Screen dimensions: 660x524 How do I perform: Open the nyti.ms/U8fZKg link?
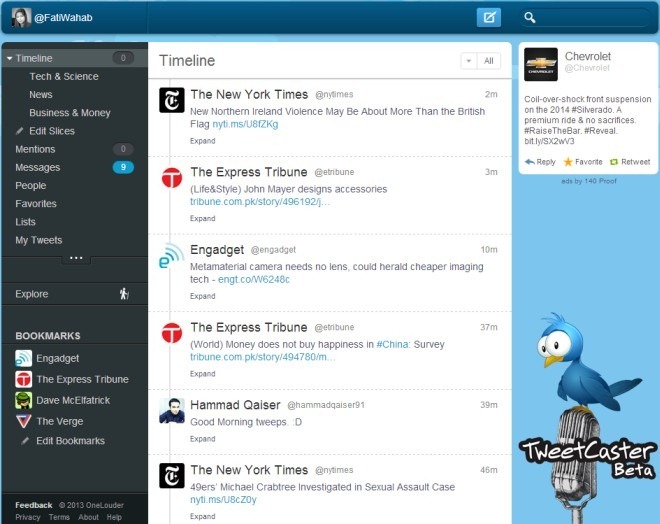pyautogui.click(x=245, y=124)
